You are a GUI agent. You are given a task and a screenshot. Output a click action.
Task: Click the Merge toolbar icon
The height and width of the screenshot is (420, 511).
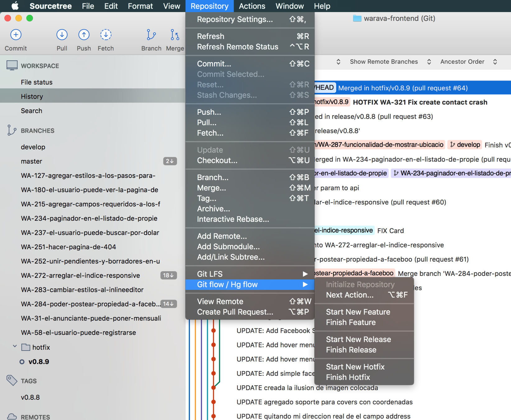tap(175, 35)
